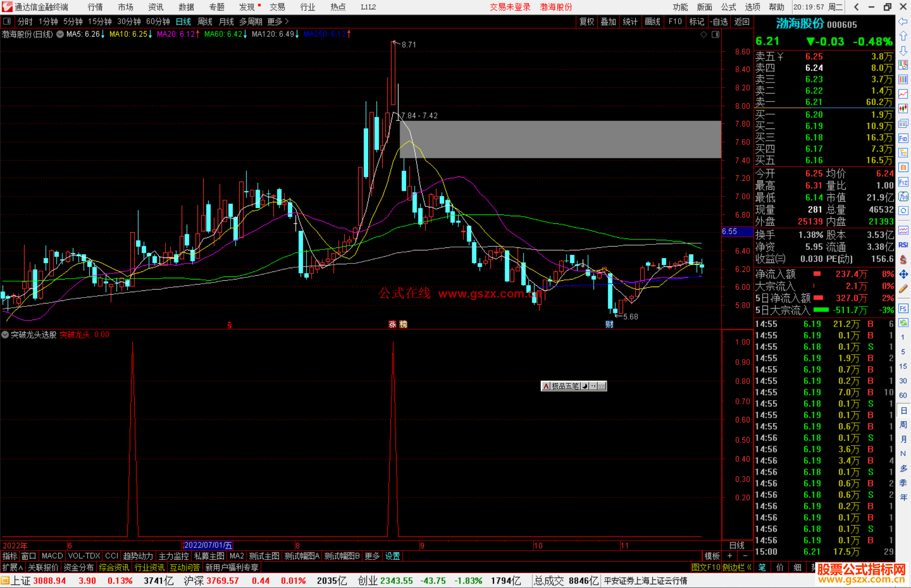Click the tree structure sidebar icon
The height and width of the screenshot is (588, 911).
(x=903, y=153)
